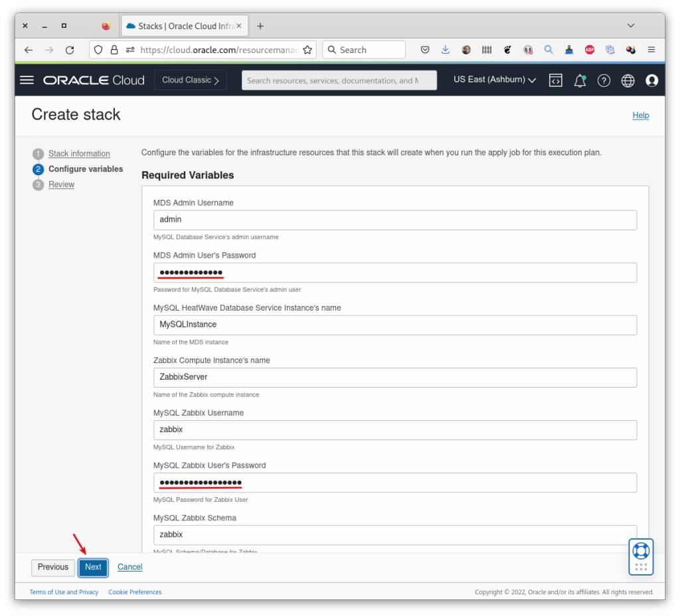
Task: Open a new browser tab
Action: (x=260, y=26)
